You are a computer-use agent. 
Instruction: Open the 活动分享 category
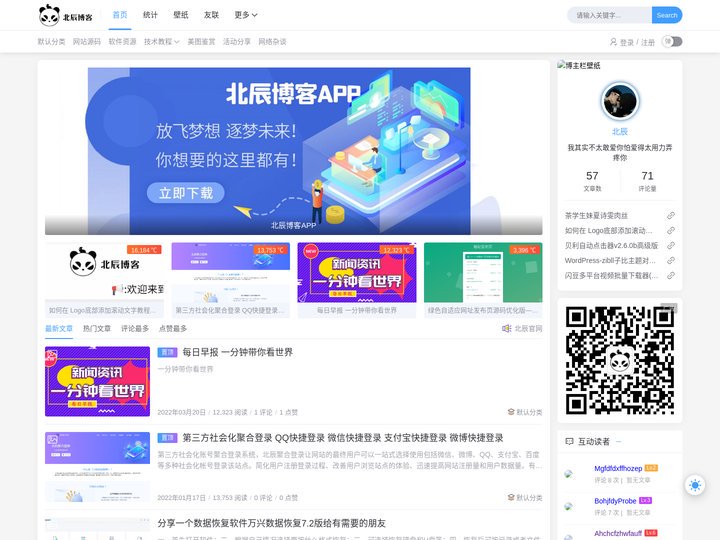point(237,42)
